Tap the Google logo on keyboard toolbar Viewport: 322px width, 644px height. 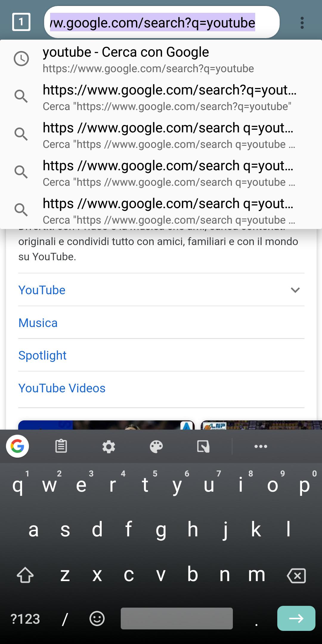(18, 446)
